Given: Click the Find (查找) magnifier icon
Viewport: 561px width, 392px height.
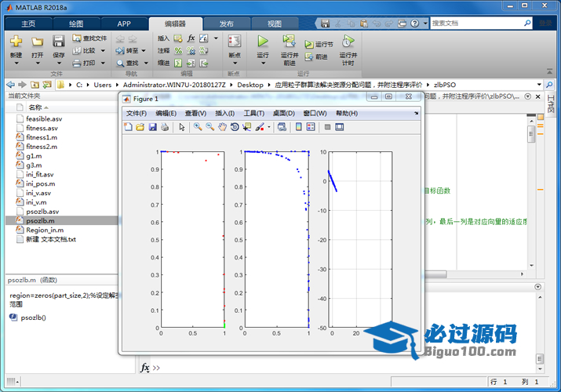Looking at the screenshot, I should [120, 64].
